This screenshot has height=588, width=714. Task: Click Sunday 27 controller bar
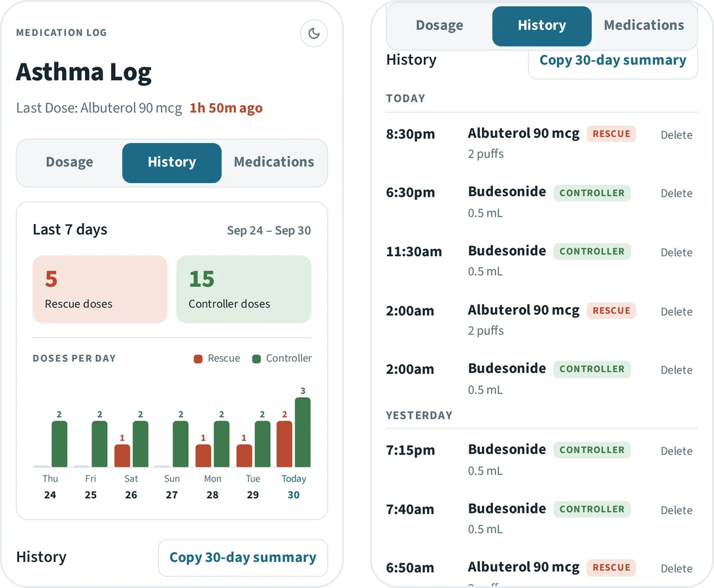tap(180, 444)
